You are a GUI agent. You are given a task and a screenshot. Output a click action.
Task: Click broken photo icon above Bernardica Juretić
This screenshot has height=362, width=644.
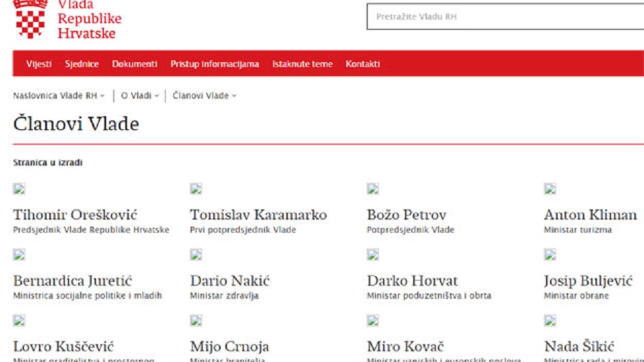[19, 255]
